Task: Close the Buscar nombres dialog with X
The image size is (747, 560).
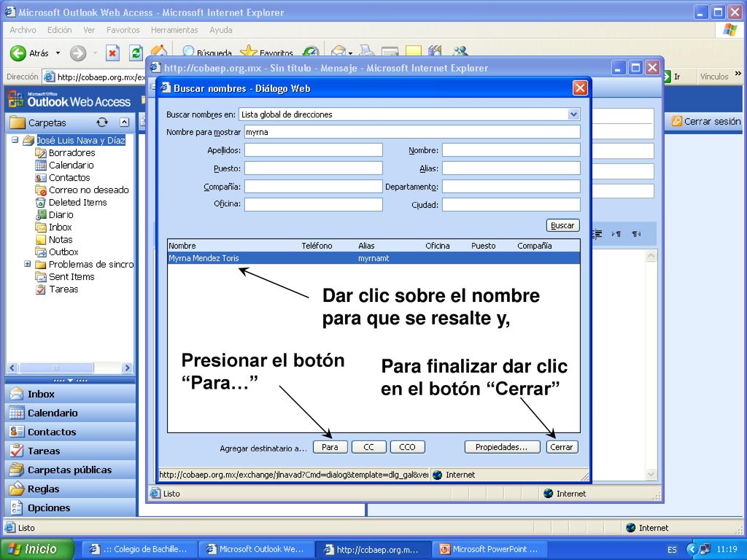Action: pos(580,88)
